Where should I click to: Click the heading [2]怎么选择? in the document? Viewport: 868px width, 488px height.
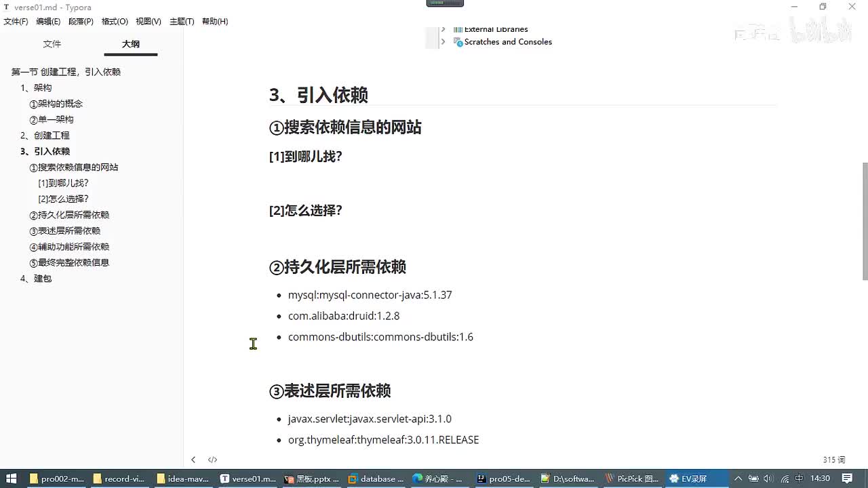pos(306,210)
